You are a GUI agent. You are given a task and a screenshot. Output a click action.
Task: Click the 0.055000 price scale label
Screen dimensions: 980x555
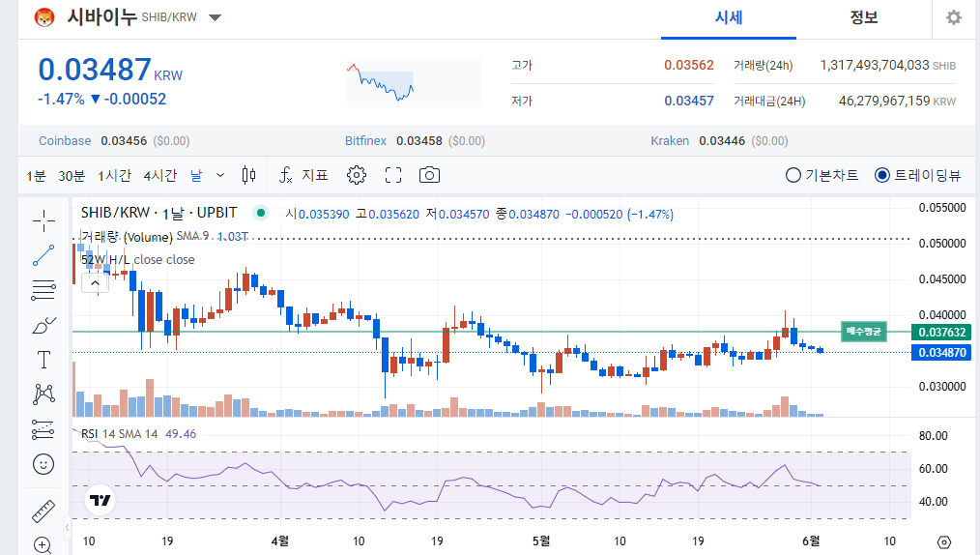tap(942, 208)
